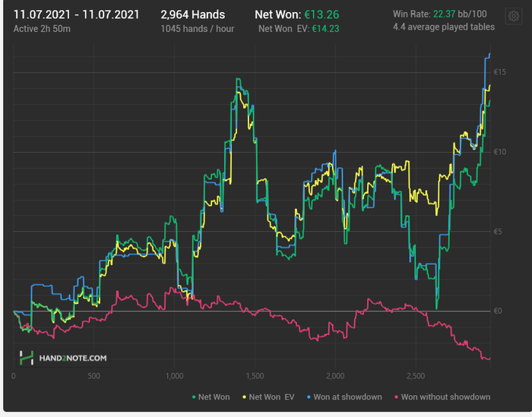Toggle the Net Won legend entry
This screenshot has height=417, width=532.
point(211,396)
